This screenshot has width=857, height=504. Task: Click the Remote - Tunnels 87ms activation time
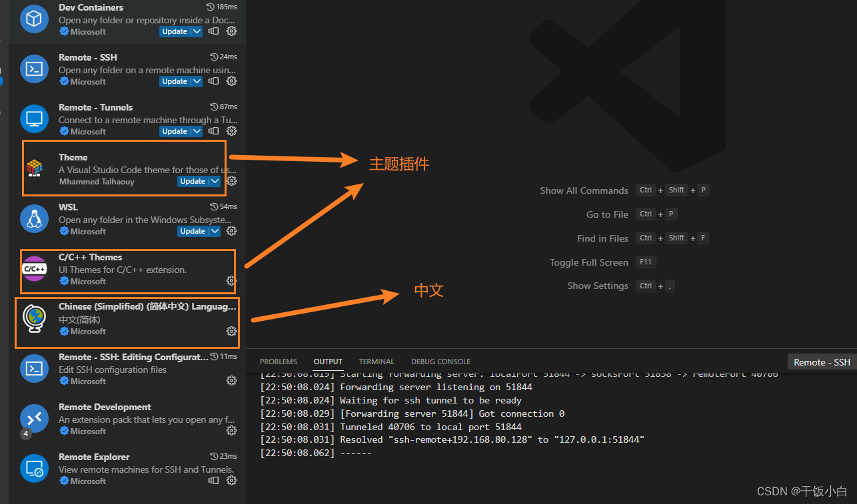pyautogui.click(x=223, y=107)
